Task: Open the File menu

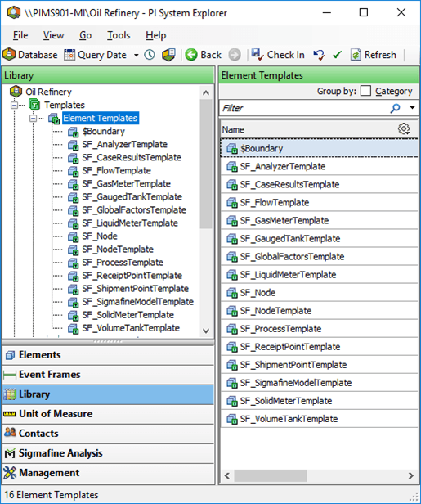Action: click(20, 35)
